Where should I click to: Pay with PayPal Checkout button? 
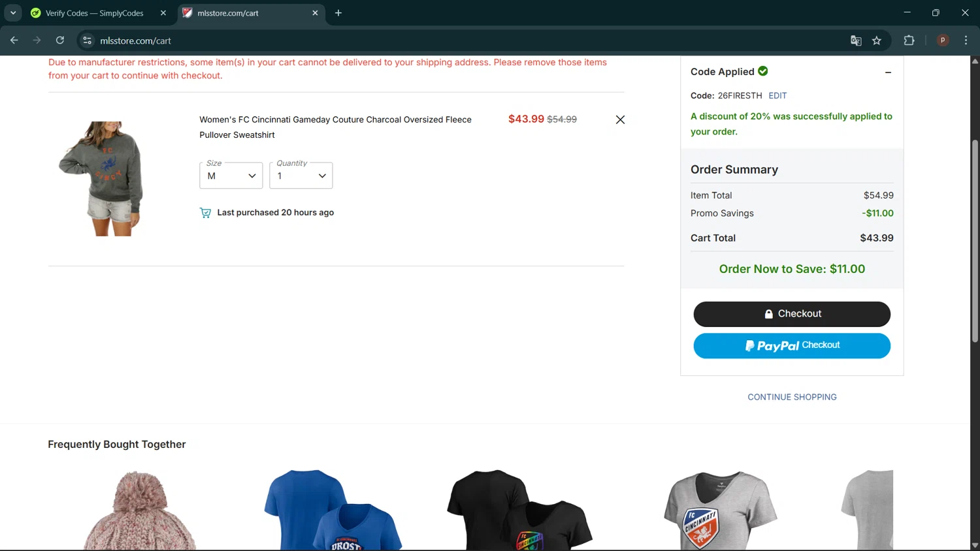792,346
